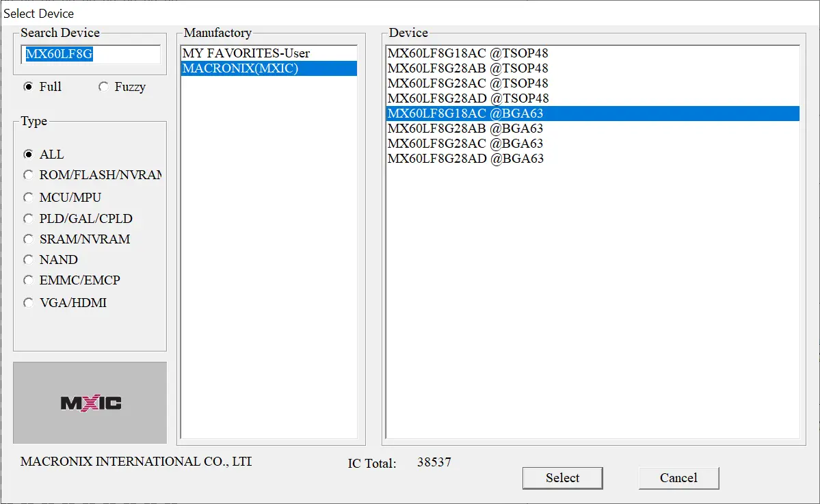
Task: Open MY FAVORITES-User manufactory entry
Action: (269, 53)
